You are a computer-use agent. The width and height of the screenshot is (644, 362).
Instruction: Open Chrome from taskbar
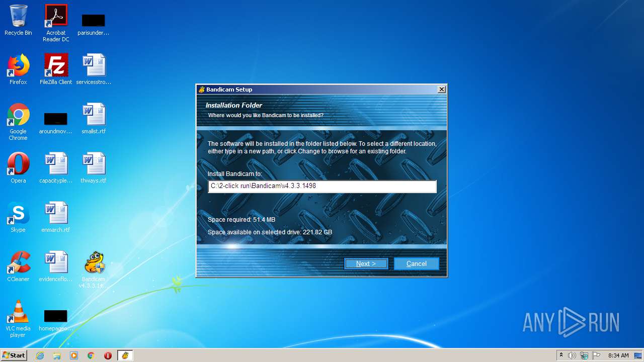(91, 355)
